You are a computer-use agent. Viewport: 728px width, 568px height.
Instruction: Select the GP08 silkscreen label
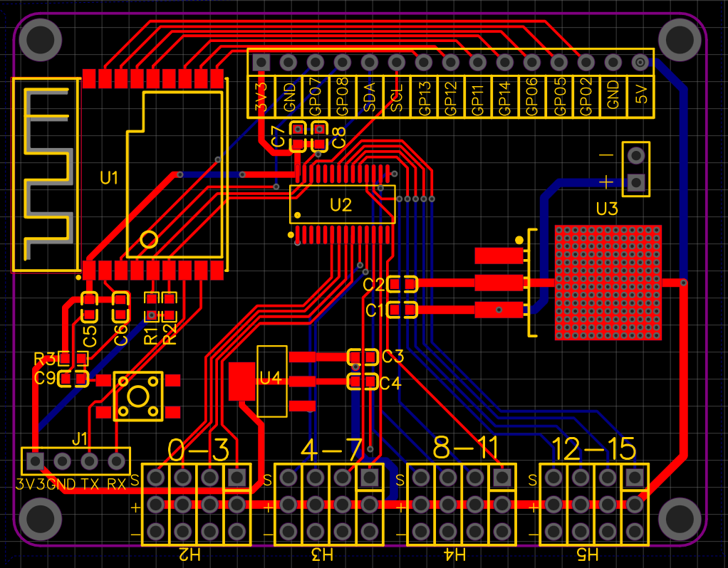pyautogui.click(x=342, y=97)
